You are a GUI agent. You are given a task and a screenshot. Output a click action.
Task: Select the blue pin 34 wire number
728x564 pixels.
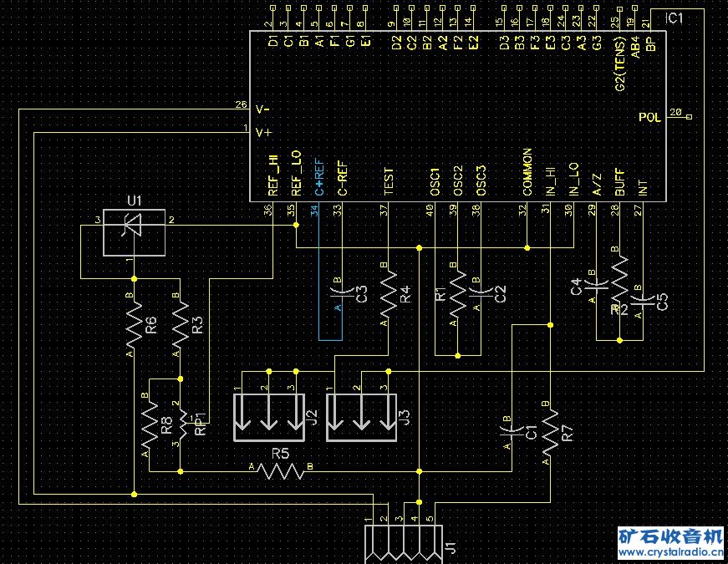point(315,211)
